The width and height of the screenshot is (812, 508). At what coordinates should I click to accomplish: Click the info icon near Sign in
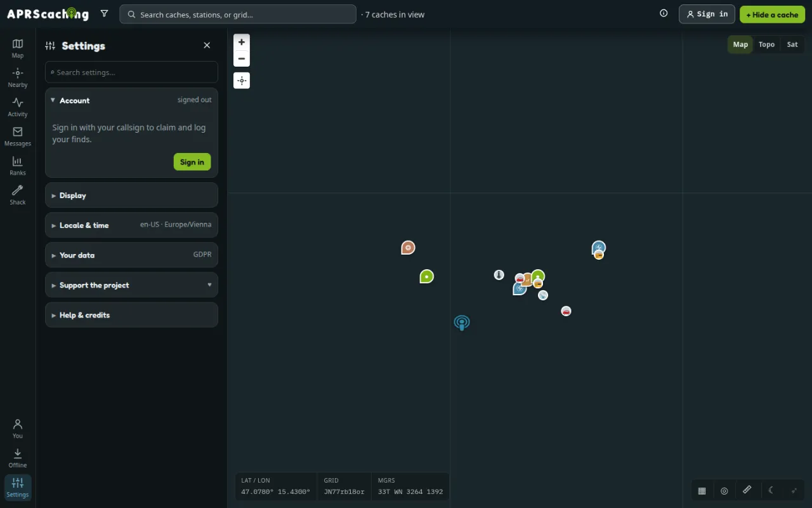click(x=664, y=13)
